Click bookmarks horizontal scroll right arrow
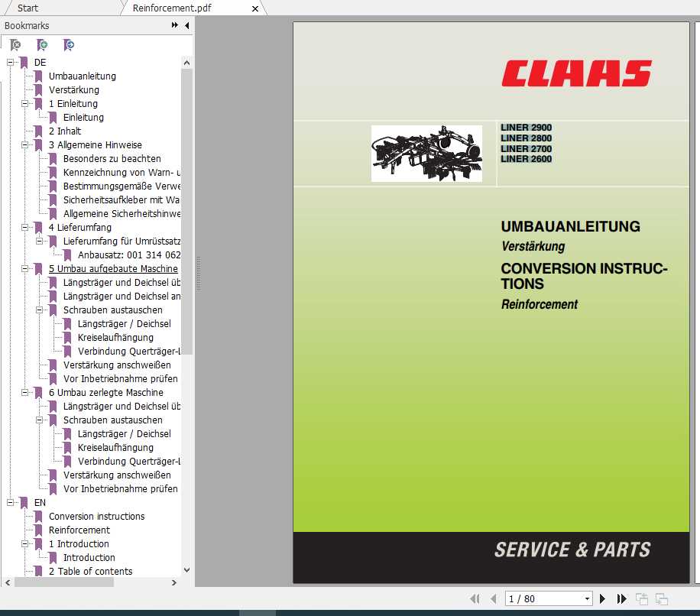 tap(174, 582)
